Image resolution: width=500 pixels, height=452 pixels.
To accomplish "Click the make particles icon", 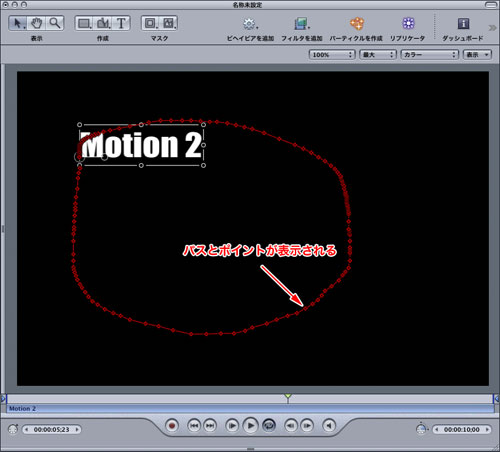I will tap(356, 23).
